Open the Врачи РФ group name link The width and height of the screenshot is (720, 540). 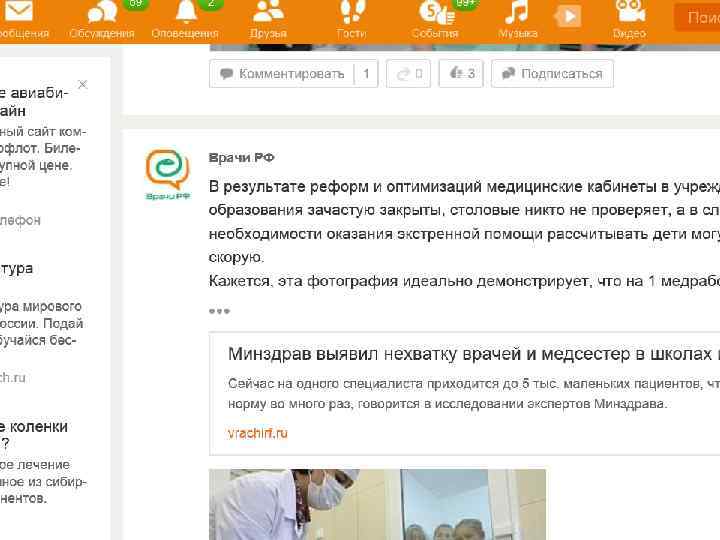(242, 158)
